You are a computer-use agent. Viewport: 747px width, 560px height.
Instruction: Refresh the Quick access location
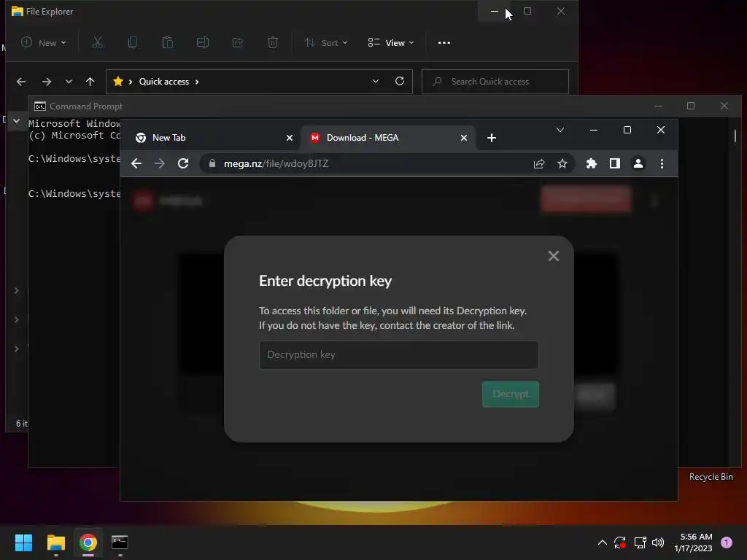(x=400, y=81)
